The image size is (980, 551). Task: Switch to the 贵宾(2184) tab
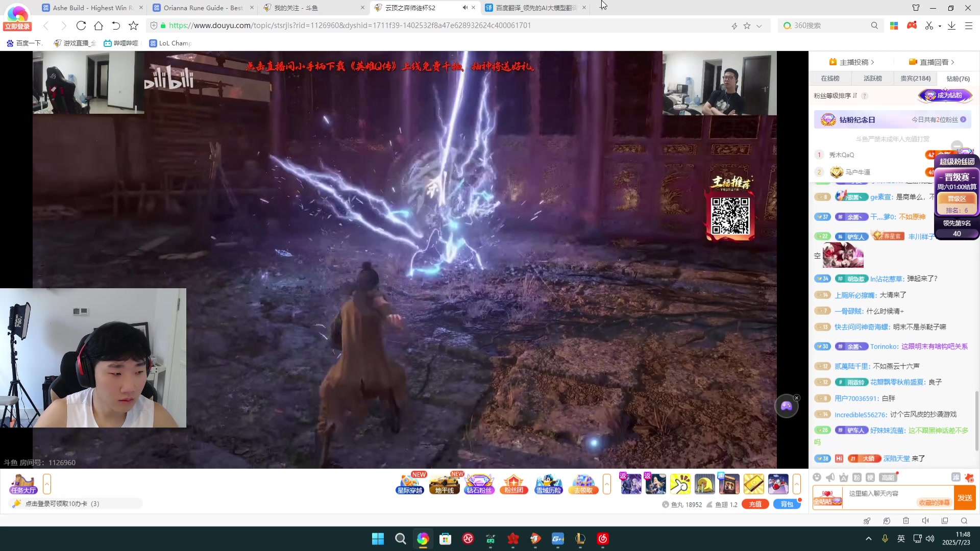915,79
